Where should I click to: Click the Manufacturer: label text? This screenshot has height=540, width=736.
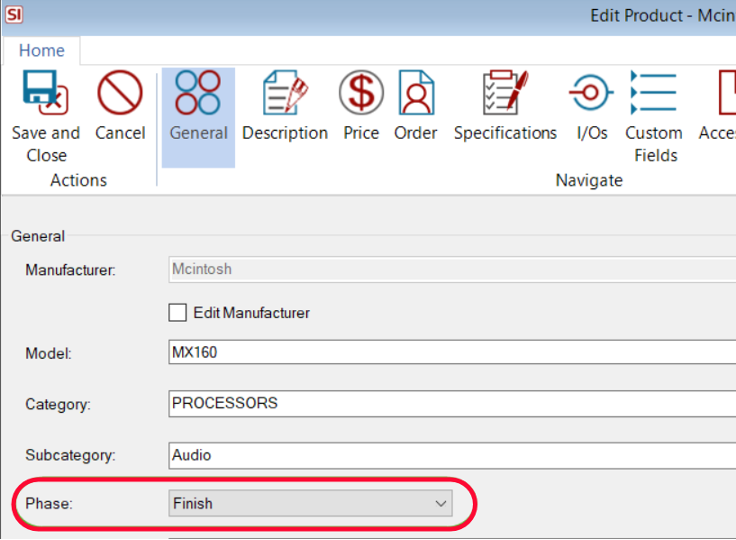pyautogui.click(x=70, y=270)
